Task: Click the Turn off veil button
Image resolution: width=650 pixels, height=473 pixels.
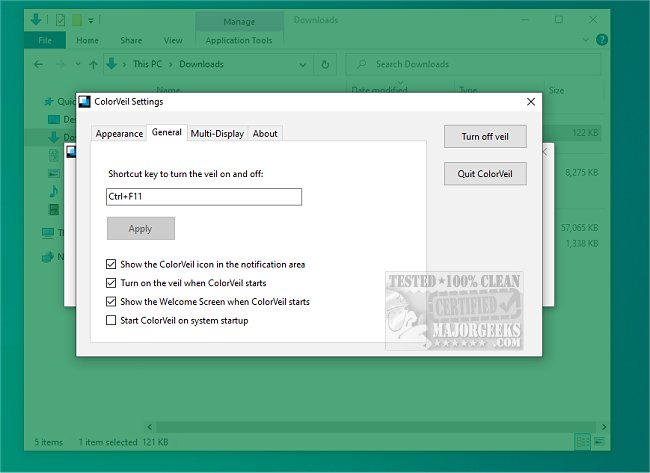Action: click(485, 136)
